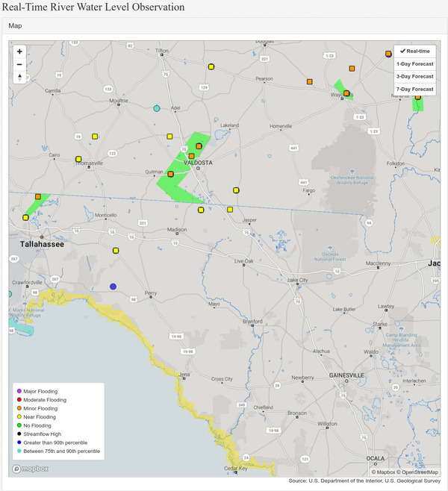Click the orange gauge marker near Quitman

point(170,174)
